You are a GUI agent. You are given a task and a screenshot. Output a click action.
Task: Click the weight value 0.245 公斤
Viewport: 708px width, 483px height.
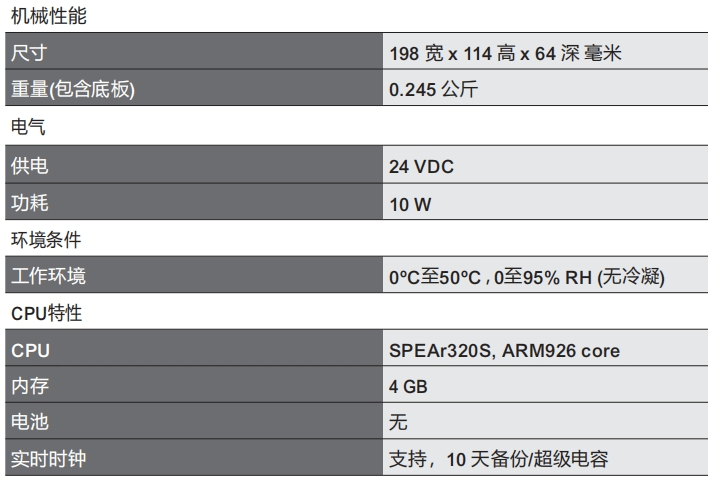433,89
